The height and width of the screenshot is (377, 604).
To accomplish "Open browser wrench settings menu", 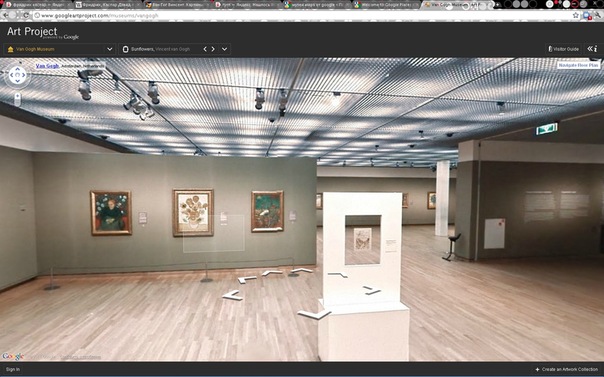I will (x=597, y=15).
